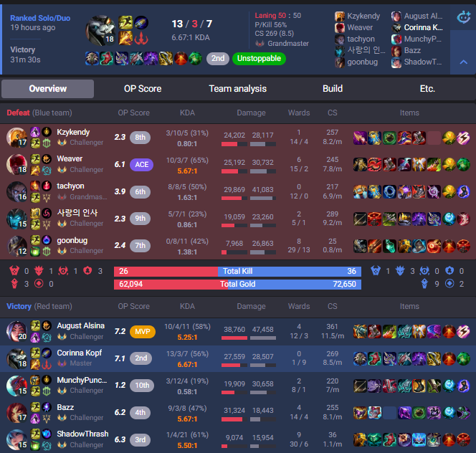
Task: Open ShadowThrash's profile in scoreboard
Action: coord(82,434)
